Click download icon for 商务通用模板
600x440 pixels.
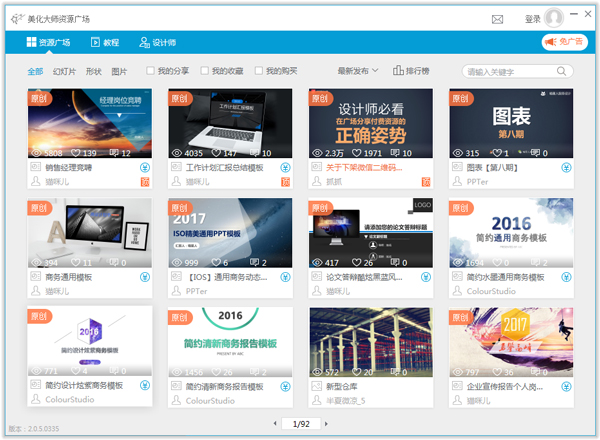(145, 276)
